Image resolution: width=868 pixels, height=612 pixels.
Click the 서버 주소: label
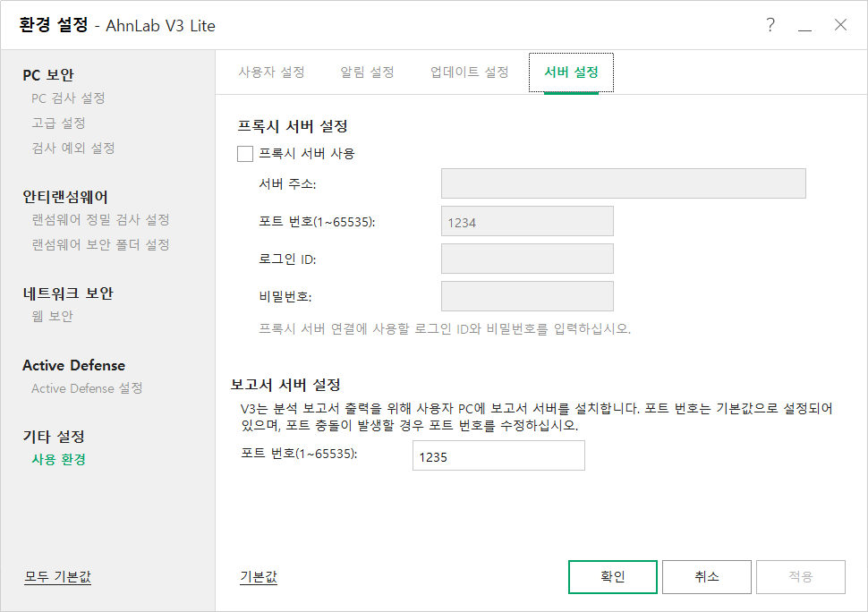tap(287, 183)
